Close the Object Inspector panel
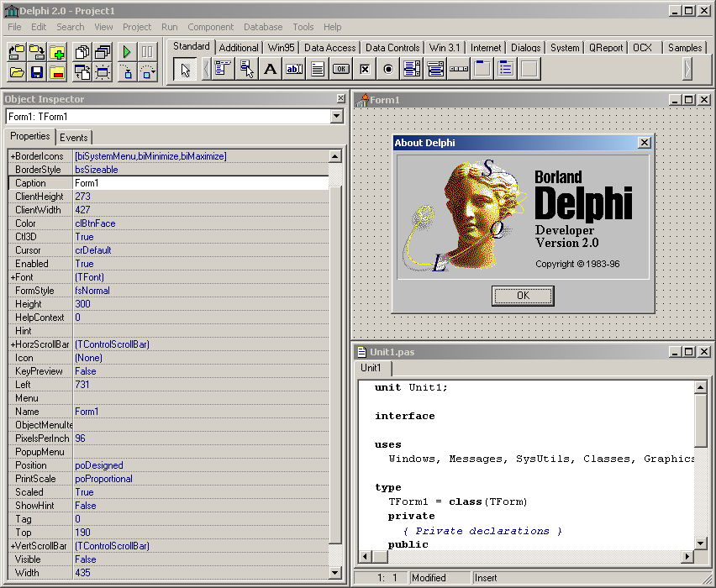 tap(340, 98)
